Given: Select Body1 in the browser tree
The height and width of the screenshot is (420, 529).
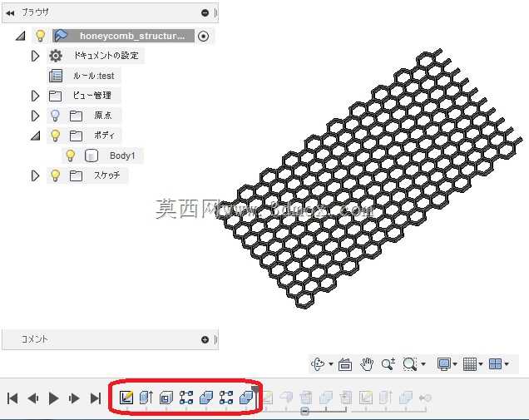Looking at the screenshot, I should (122, 156).
